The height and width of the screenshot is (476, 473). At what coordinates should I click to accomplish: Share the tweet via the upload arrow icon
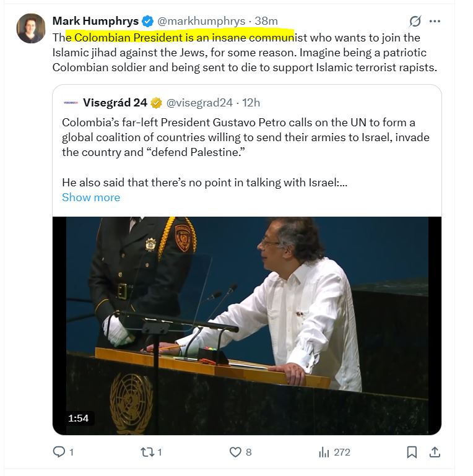[435, 452]
